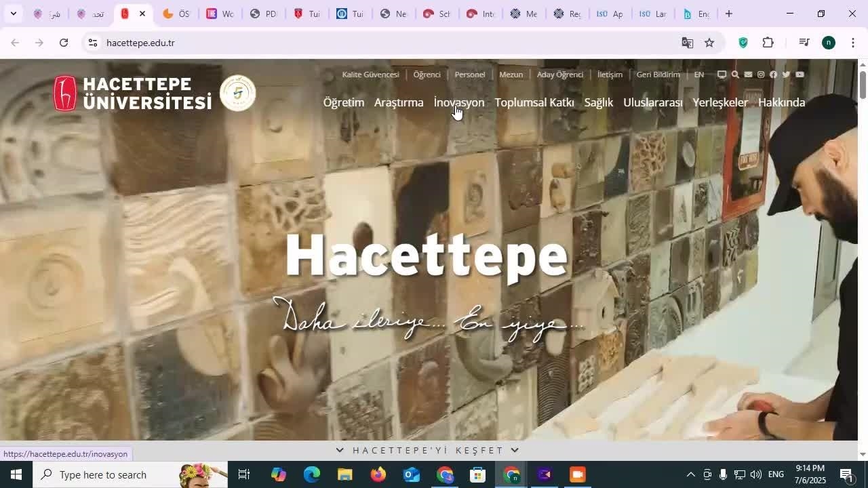Image resolution: width=868 pixels, height=488 pixels.
Task: Click the envelope mail icon
Action: pyautogui.click(x=748, y=75)
